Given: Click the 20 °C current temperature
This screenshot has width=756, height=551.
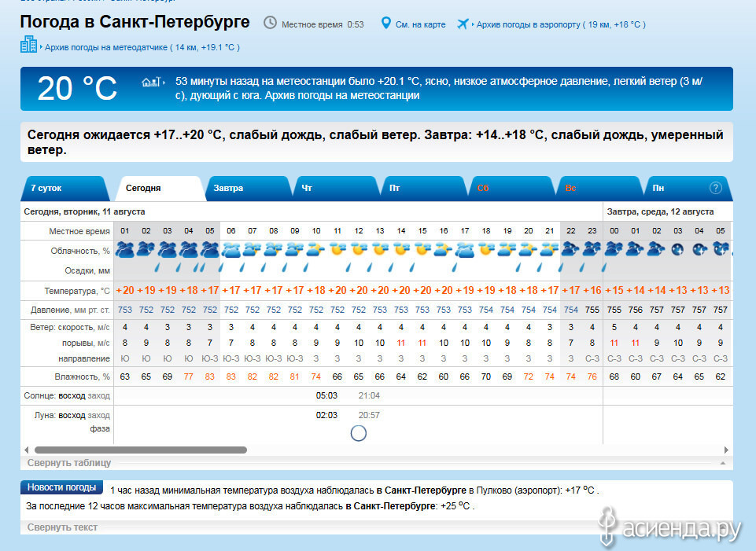Looking at the screenshot, I should click(x=77, y=89).
